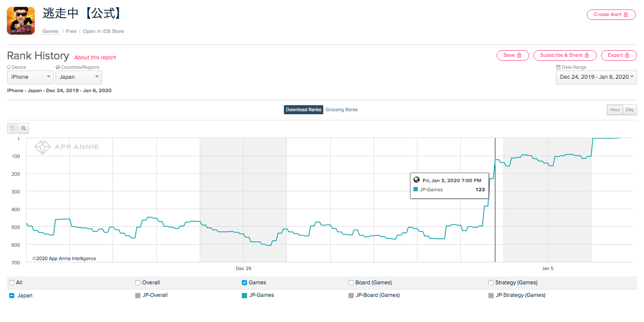Click the lock icon on Export button
This screenshot has width=644, height=322.
tap(627, 55)
